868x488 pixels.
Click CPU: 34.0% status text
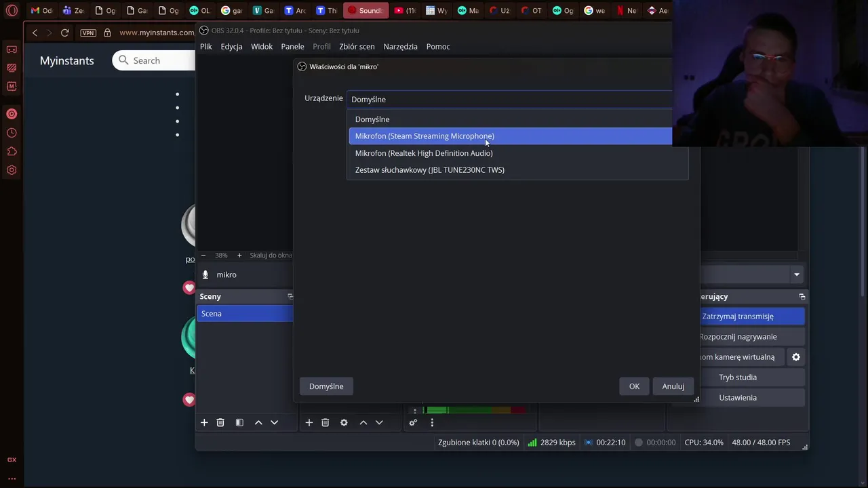(704, 443)
